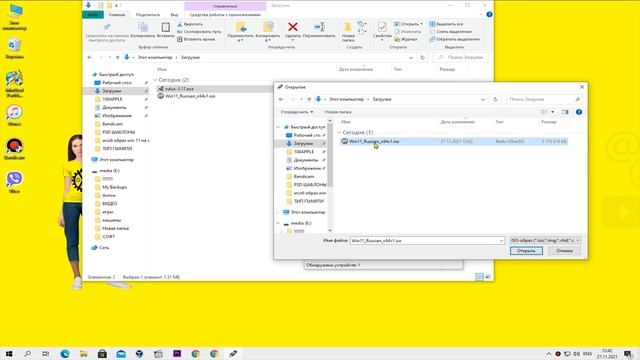Click Выделить все in the ribbon

click(446, 24)
